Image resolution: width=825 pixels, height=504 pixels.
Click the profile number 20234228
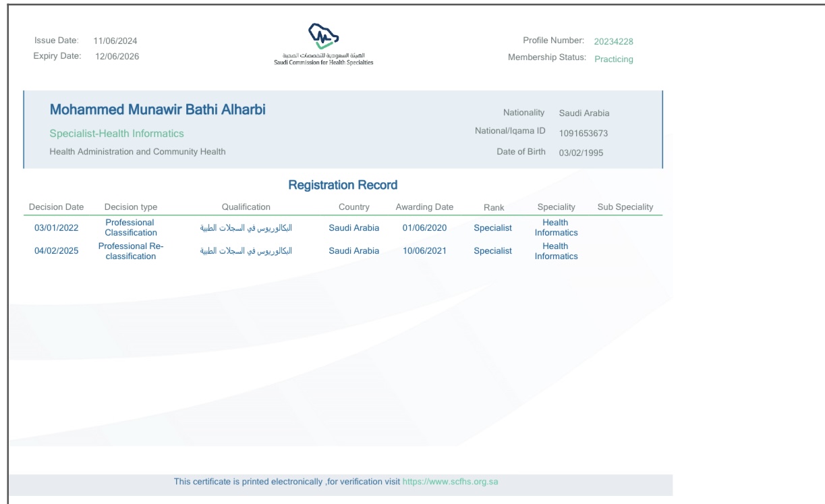613,42
